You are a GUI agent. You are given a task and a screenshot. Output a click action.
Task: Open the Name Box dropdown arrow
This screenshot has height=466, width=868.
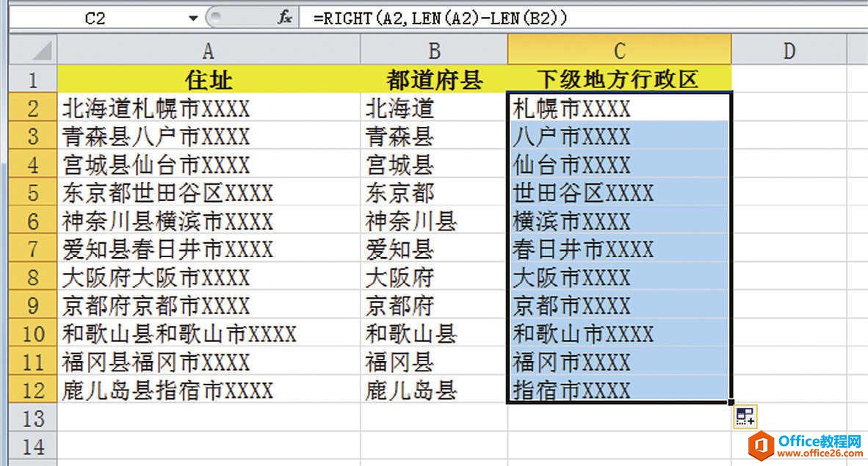pyautogui.click(x=192, y=18)
